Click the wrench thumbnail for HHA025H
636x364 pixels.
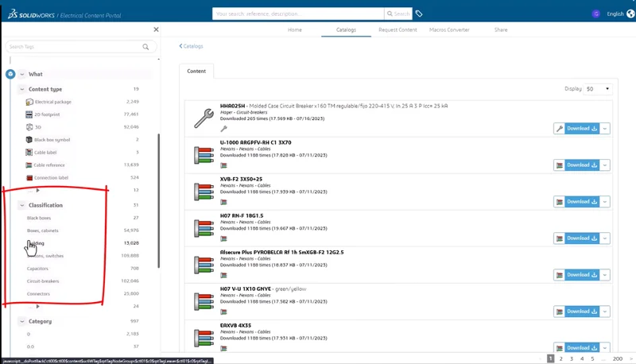204,117
